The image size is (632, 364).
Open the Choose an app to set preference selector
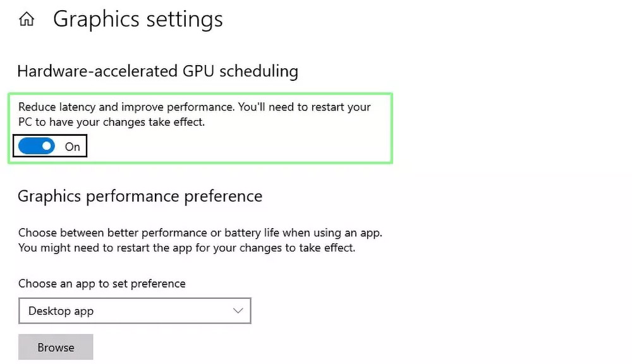click(x=135, y=311)
